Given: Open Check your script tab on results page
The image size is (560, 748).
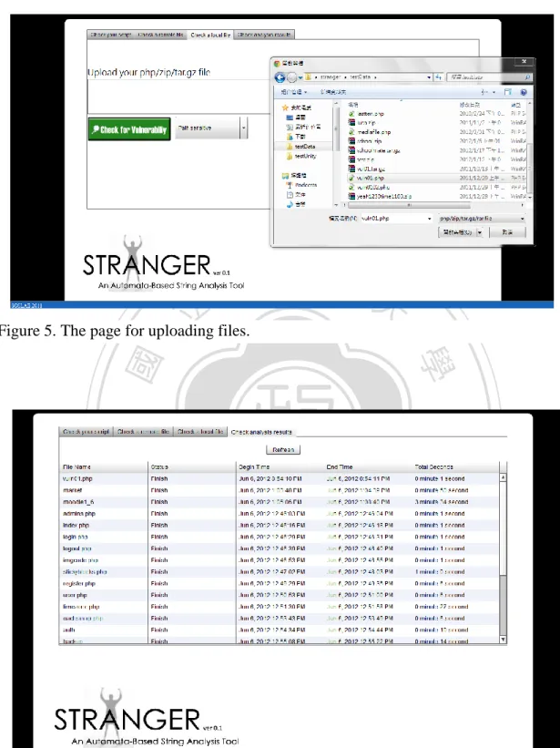Looking at the screenshot, I should tap(86, 431).
